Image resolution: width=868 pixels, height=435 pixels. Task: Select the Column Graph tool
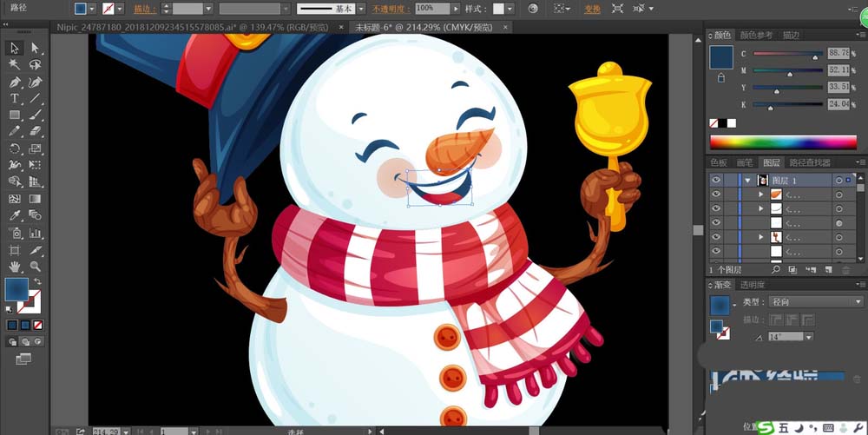click(35, 233)
